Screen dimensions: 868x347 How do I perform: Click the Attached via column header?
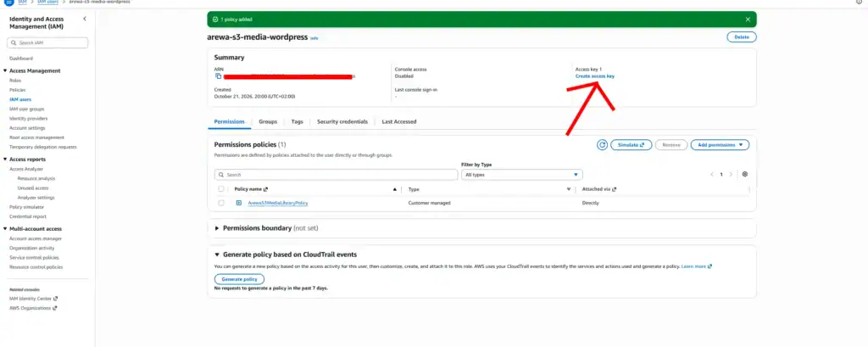[x=599, y=189]
